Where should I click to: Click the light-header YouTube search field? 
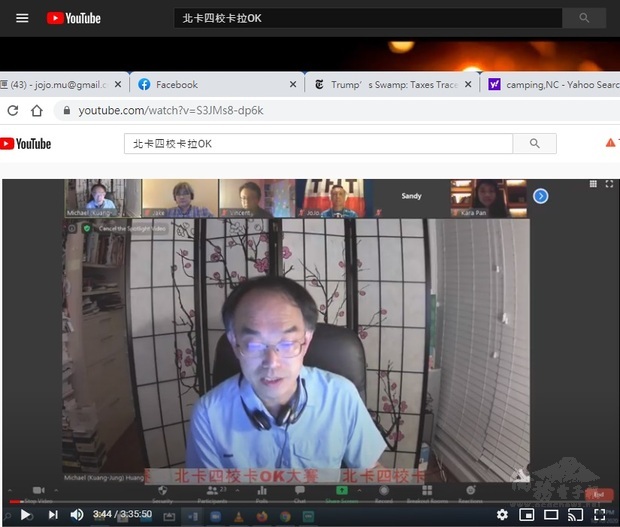(318, 144)
